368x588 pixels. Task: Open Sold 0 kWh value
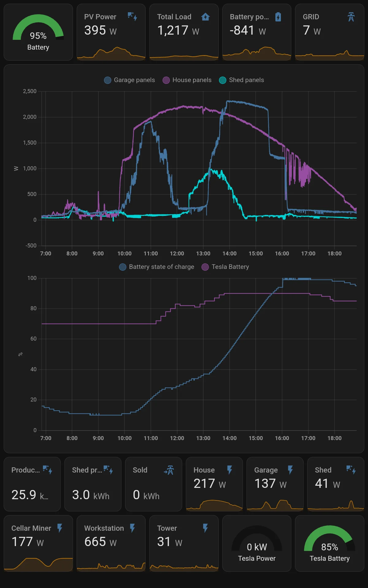[x=146, y=495]
